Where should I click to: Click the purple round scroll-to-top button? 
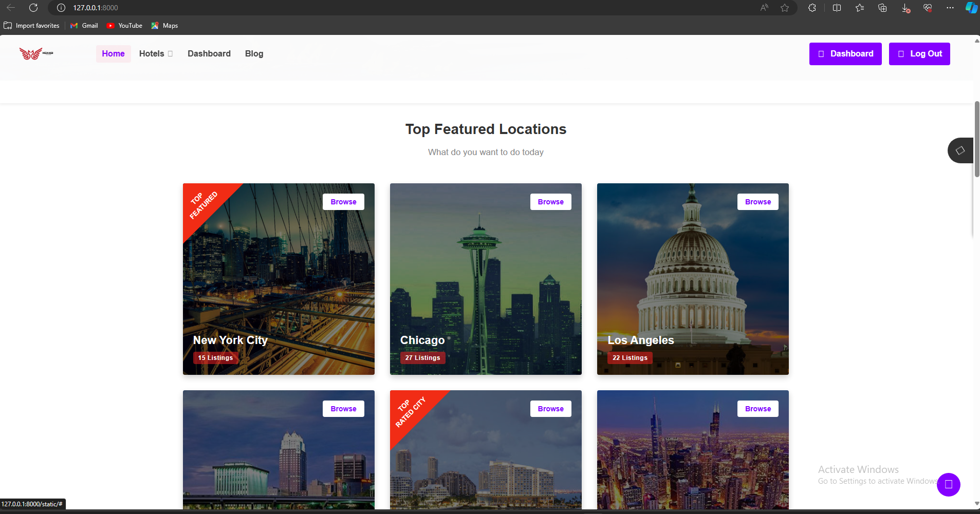click(x=949, y=484)
